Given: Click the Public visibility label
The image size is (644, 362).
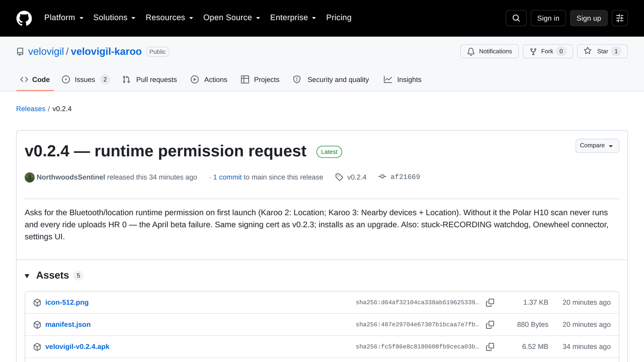Looking at the screenshot, I should pos(157,52).
